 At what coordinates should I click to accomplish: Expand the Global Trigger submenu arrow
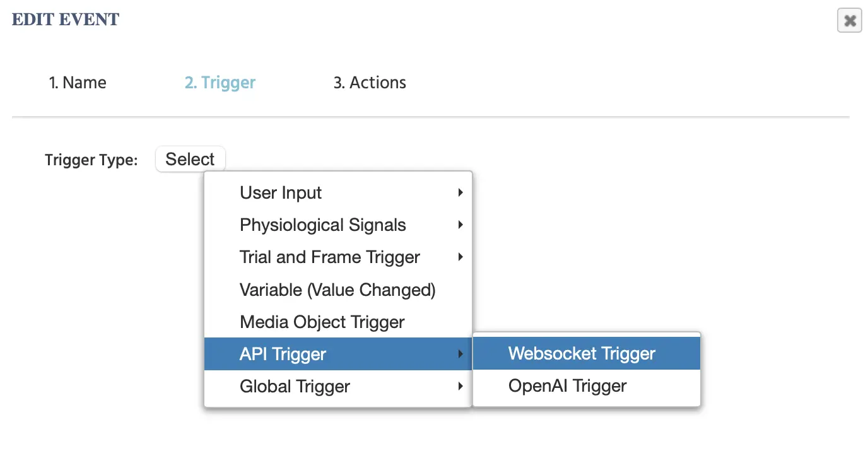pyautogui.click(x=460, y=387)
